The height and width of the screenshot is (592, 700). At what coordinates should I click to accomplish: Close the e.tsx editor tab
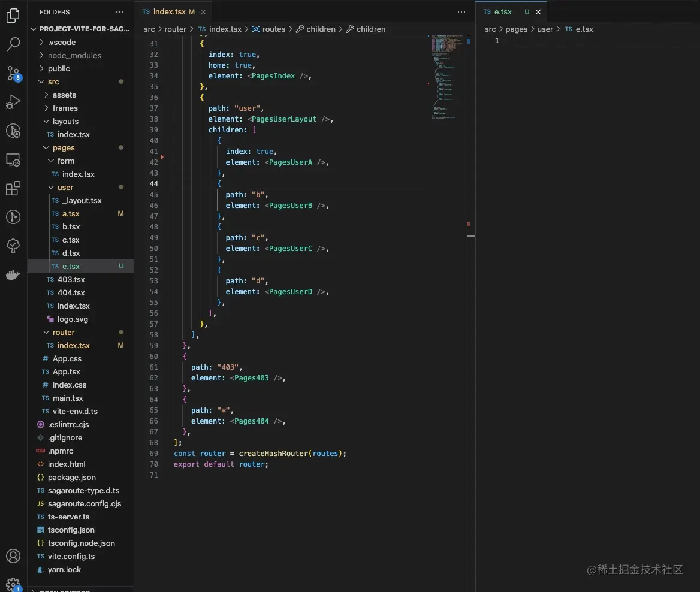(x=538, y=11)
